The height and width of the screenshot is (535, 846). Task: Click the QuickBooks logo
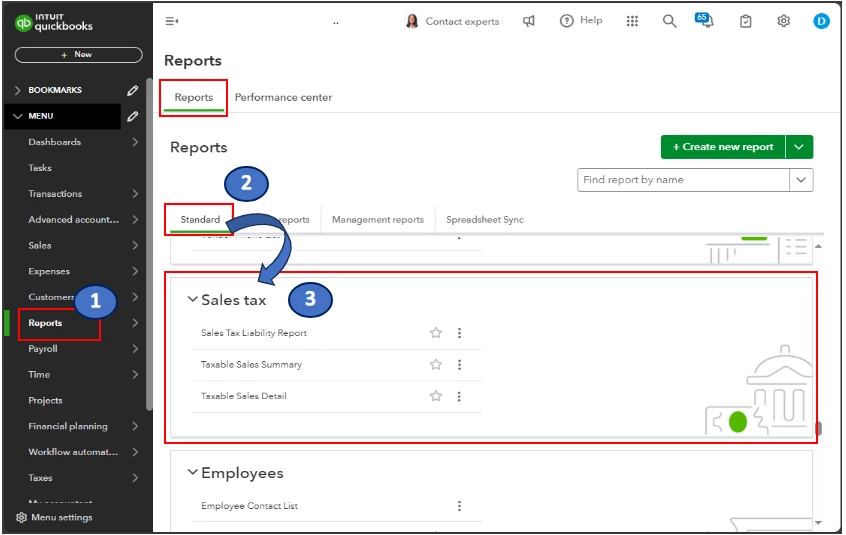click(53, 22)
